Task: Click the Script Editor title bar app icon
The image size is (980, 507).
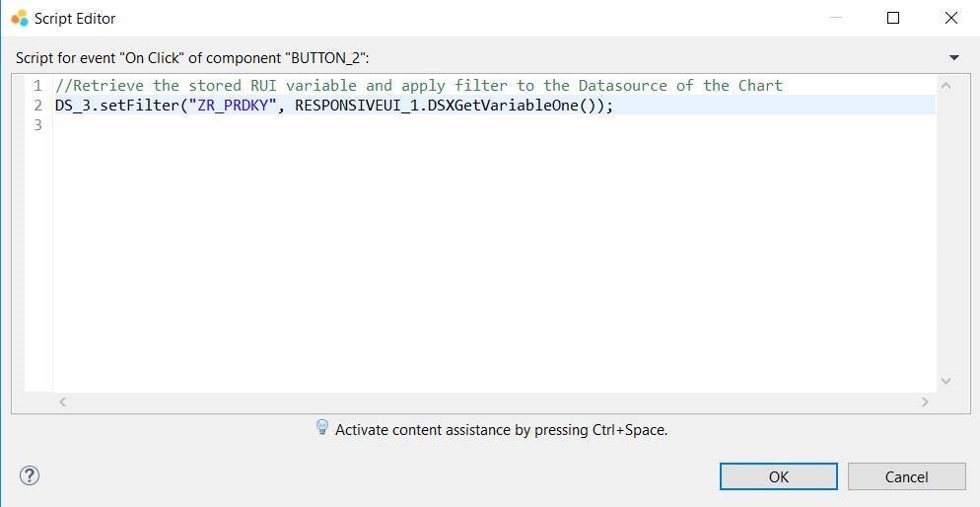Action: tap(19, 18)
